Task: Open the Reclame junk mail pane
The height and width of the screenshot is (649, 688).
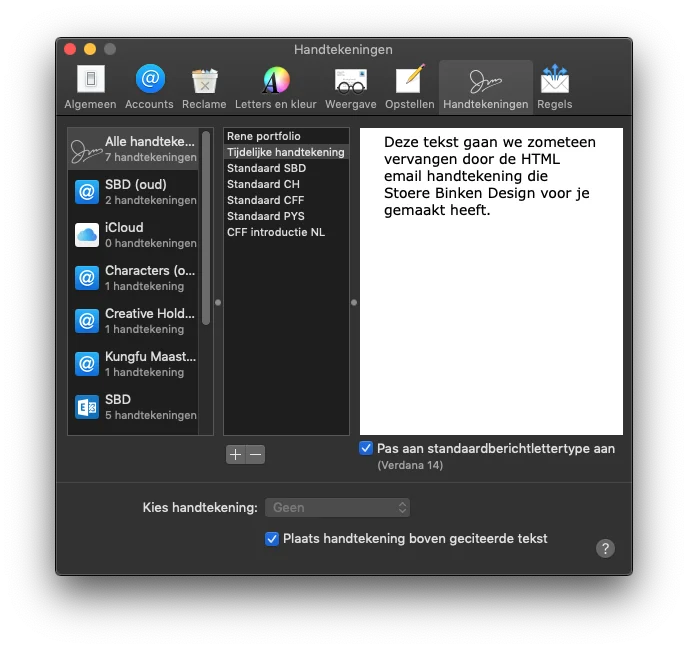Action: click(204, 87)
